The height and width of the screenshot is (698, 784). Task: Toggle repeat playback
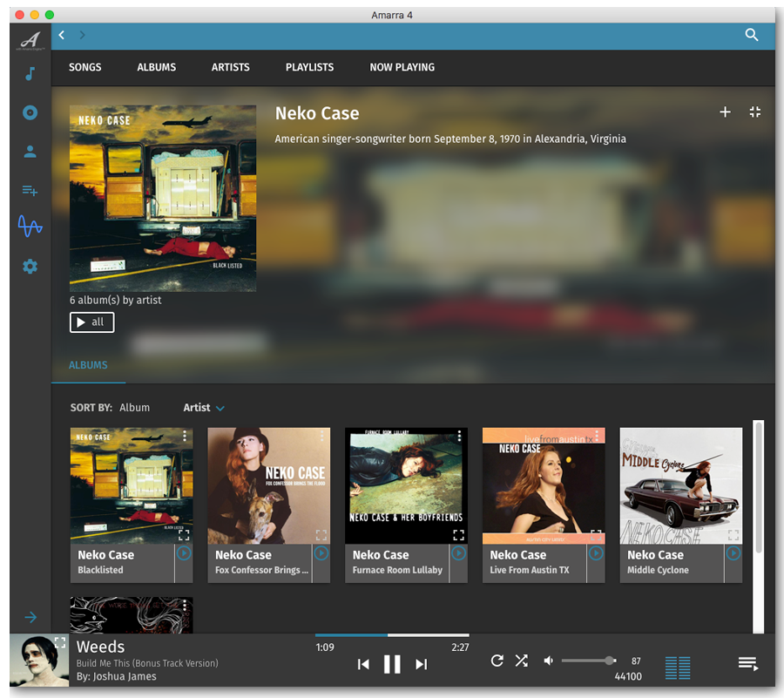tap(497, 661)
